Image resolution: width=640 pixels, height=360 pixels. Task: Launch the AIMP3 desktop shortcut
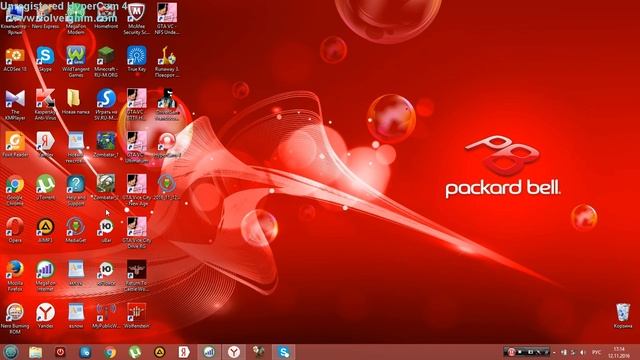coord(45,231)
